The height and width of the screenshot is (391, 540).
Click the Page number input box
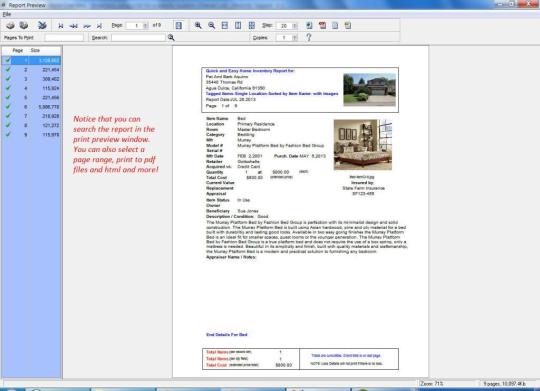point(135,25)
